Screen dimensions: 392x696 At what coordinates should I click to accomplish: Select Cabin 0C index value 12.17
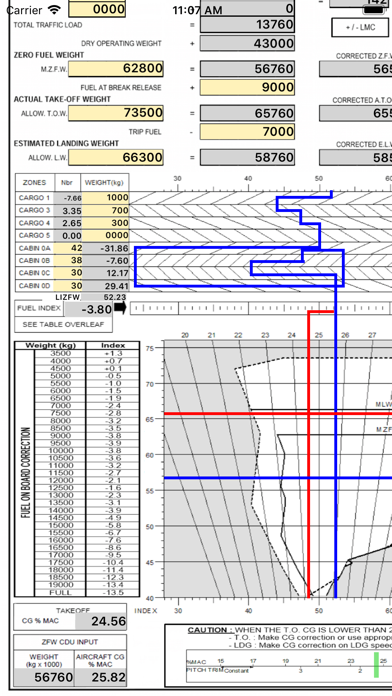click(106, 273)
